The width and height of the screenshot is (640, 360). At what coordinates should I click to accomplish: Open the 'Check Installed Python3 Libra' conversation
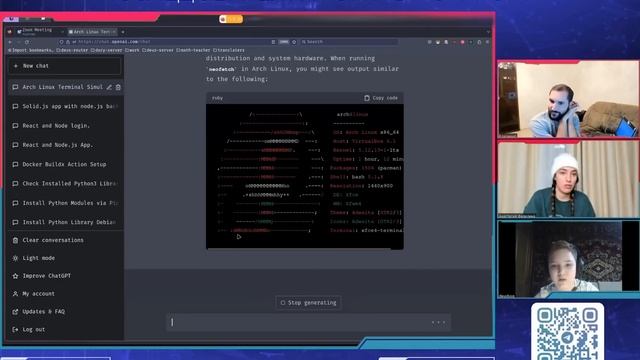coord(65,184)
